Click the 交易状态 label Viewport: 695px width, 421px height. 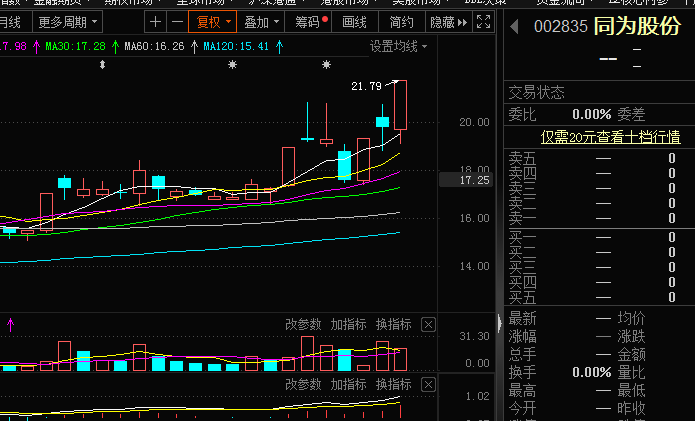pyautogui.click(x=536, y=93)
